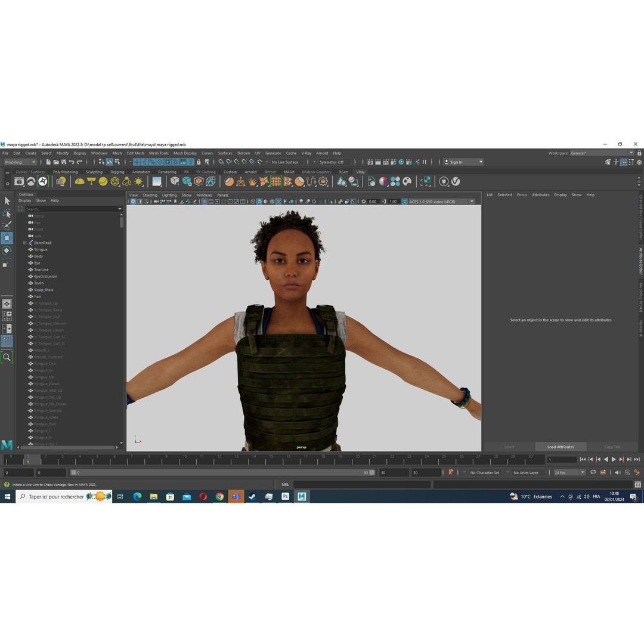Viewport: 644px width, 644px height.
Task: Click the V-Ray mesh light icon
Action: (115, 181)
